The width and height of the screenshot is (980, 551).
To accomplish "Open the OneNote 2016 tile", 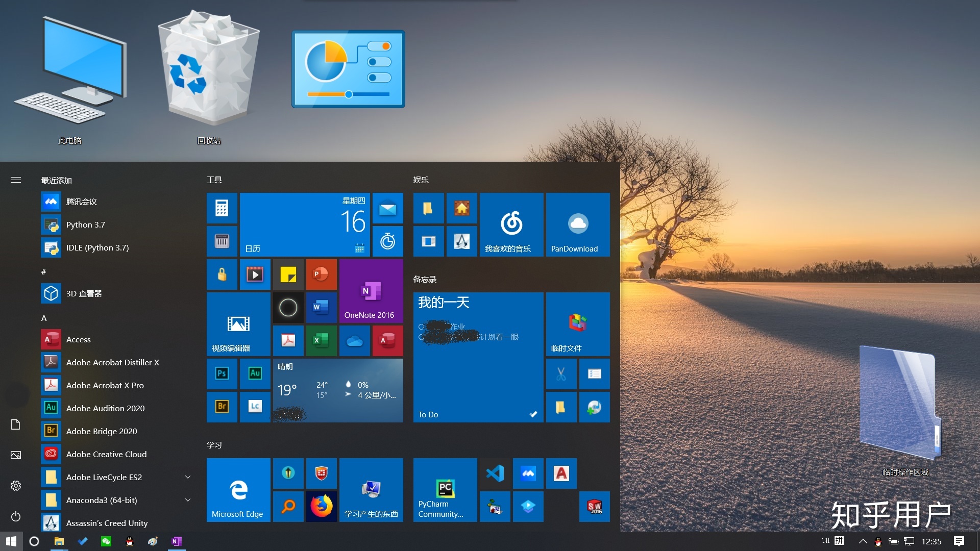I will [371, 291].
